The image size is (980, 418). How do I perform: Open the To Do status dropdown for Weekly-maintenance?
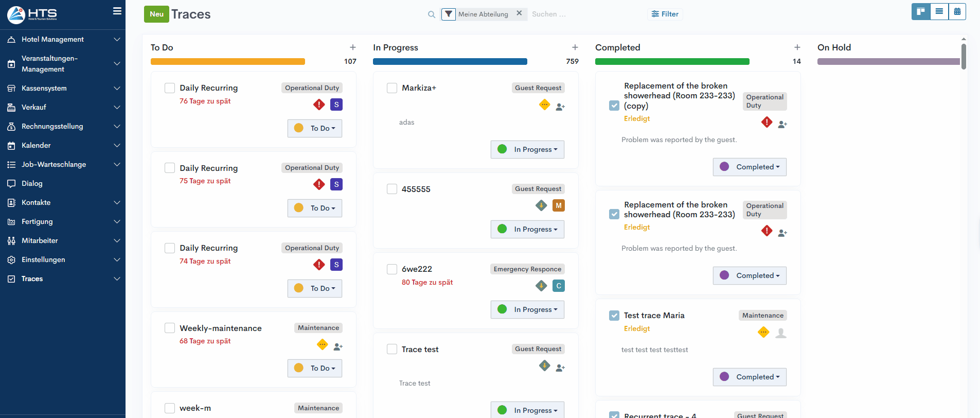click(315, 368)
